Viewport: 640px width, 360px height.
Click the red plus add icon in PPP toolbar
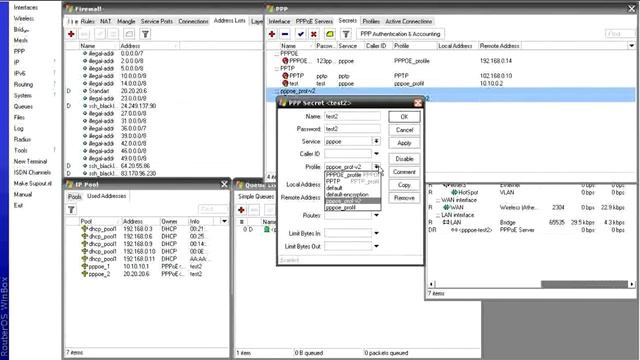tap(272, 34)
